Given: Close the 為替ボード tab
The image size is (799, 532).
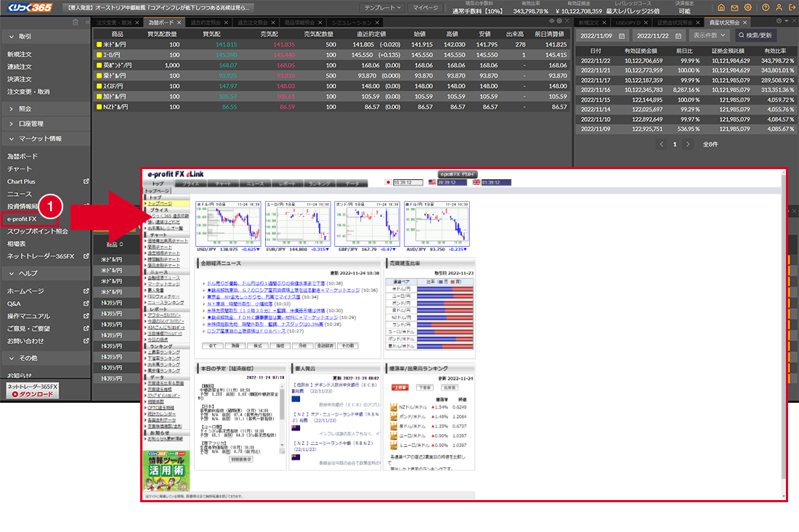Looking at the screenshot, I should click(179, 23).
